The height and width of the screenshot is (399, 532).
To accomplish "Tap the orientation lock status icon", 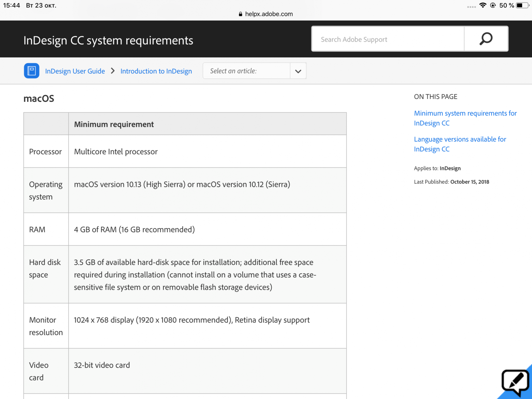I will coord(493,5).
